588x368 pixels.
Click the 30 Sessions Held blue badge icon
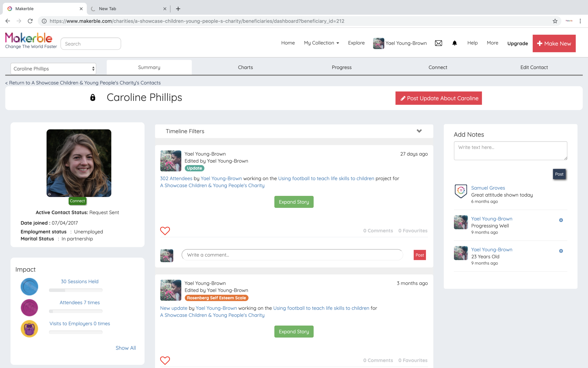(x=29, y=287)
